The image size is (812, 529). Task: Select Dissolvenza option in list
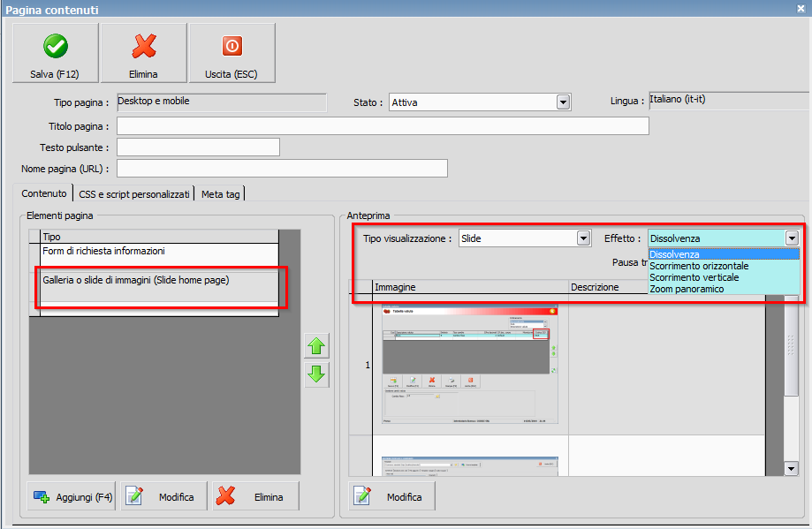point(724,254)
